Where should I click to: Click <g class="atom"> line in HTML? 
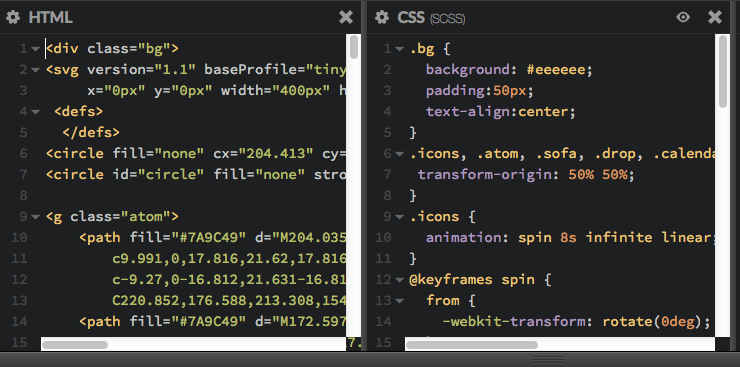[112, 217]
